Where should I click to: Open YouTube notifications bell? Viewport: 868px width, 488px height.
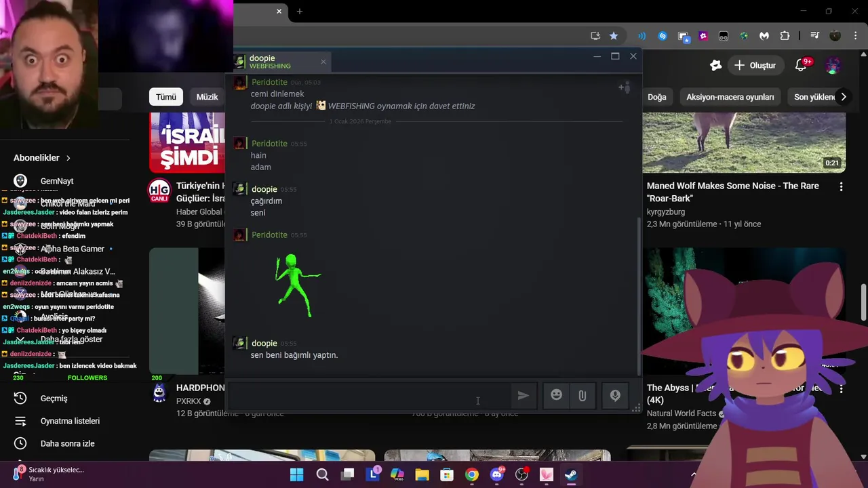click(x=802, y=65)
